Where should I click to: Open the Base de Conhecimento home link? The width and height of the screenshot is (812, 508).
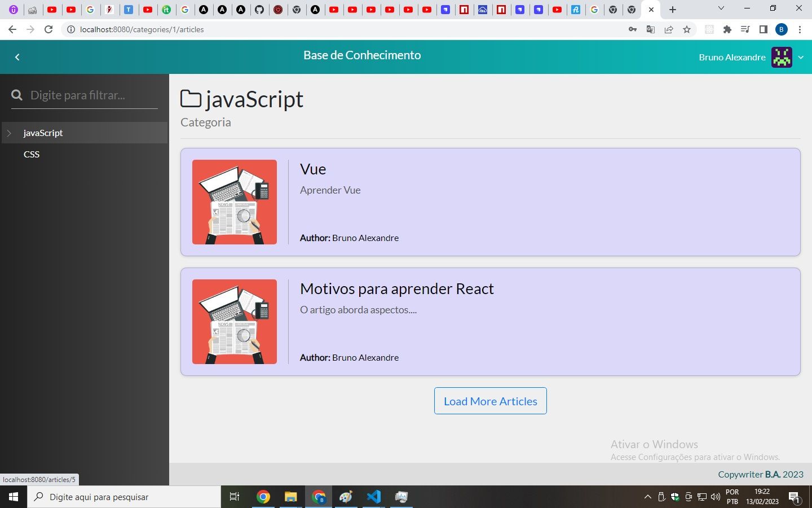click(x=362, y=55)
